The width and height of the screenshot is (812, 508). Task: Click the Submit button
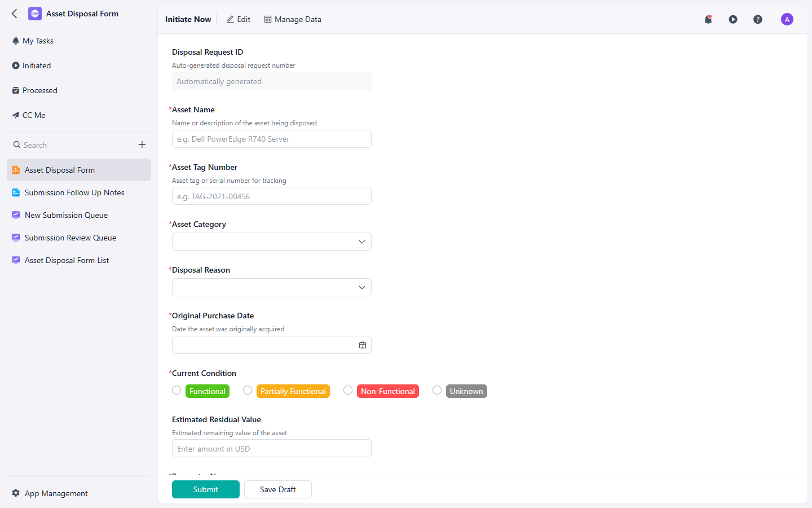pos(206,489)
